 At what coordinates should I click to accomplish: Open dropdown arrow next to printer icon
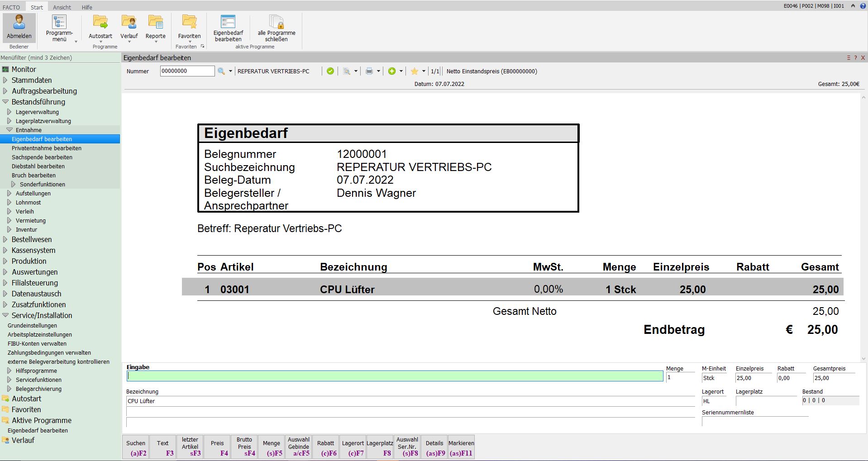tap(378, 71)
